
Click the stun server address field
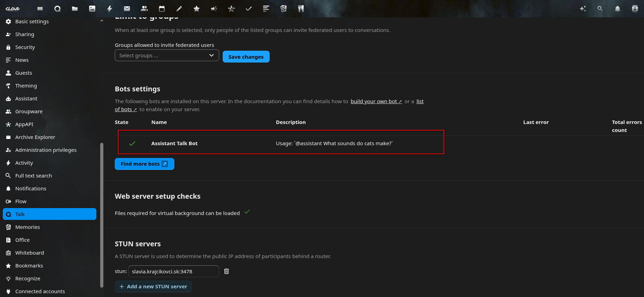(x=174, y=271)
